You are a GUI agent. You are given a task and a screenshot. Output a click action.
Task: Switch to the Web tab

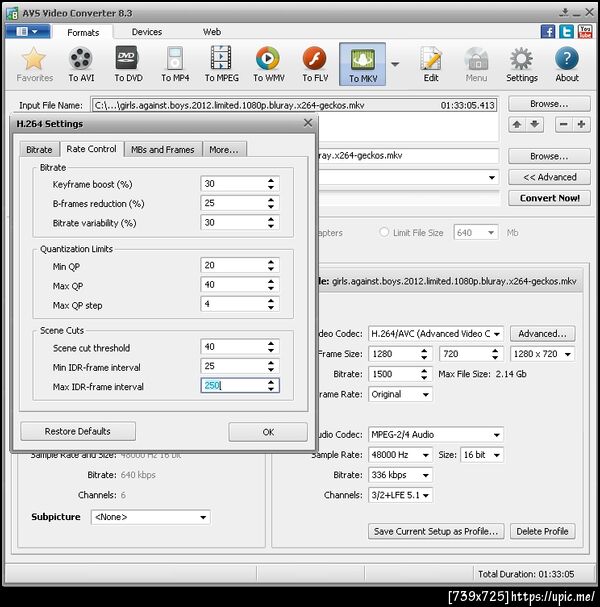tap(212, 32)
